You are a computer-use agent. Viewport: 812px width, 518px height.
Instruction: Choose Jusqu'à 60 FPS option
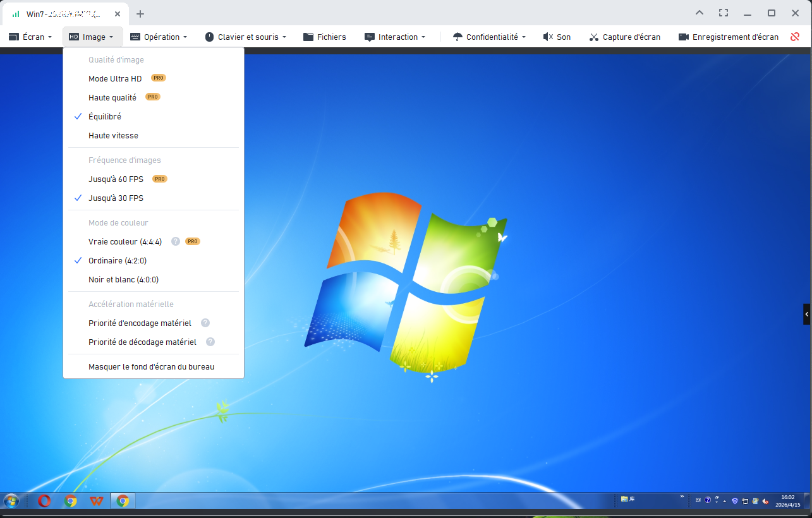click(x=116, y=179)
